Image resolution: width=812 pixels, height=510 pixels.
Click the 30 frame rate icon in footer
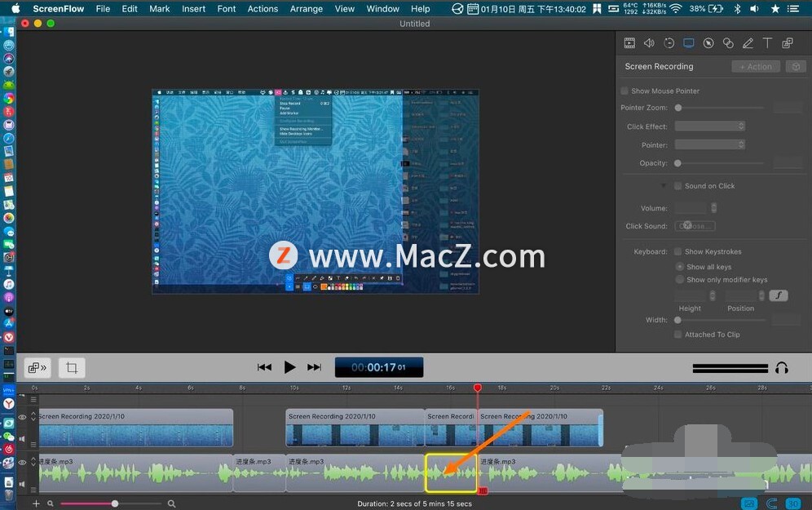pyautogui.click(x=792, y=503)
